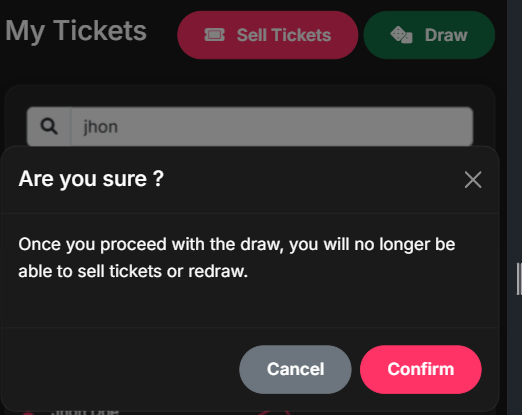
Task: Click the dimmed card around the search bar
Action: pos(250,96)
